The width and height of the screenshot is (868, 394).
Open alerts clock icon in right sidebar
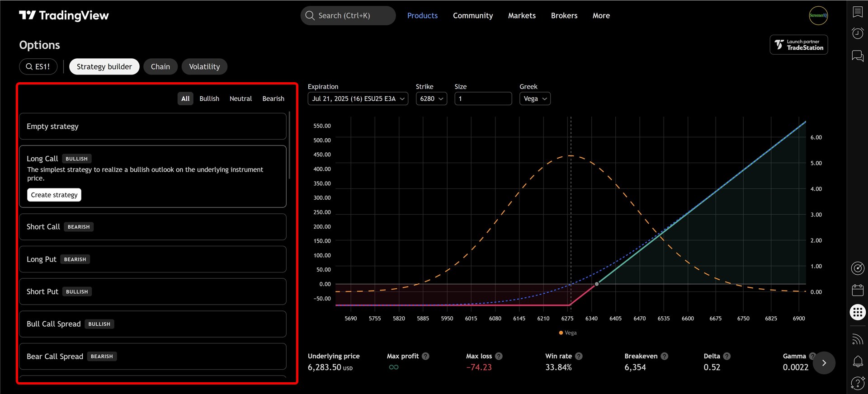coord(858,33)
